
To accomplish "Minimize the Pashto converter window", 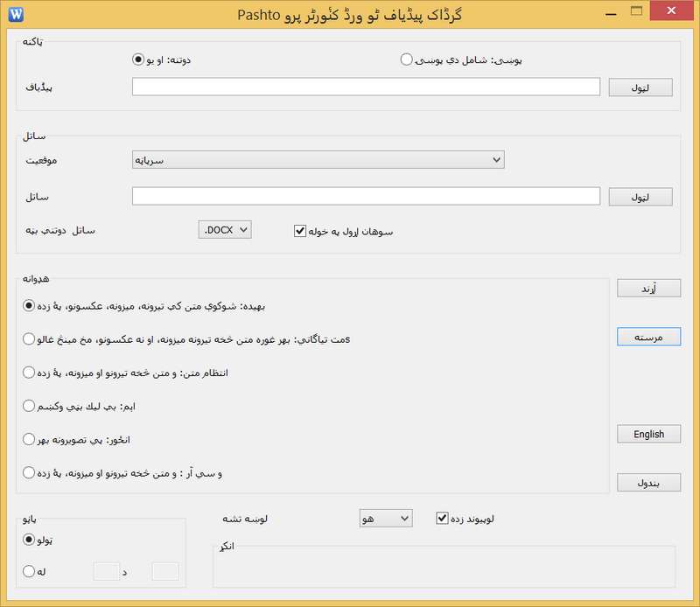I will (603, 11).
